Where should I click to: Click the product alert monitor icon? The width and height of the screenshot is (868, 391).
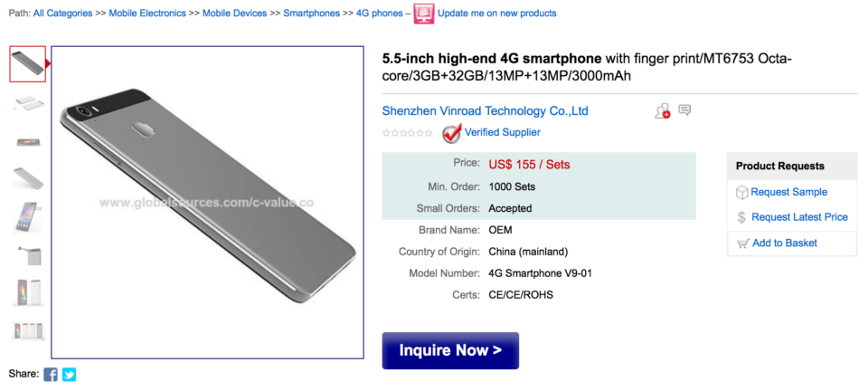point(423,14)
